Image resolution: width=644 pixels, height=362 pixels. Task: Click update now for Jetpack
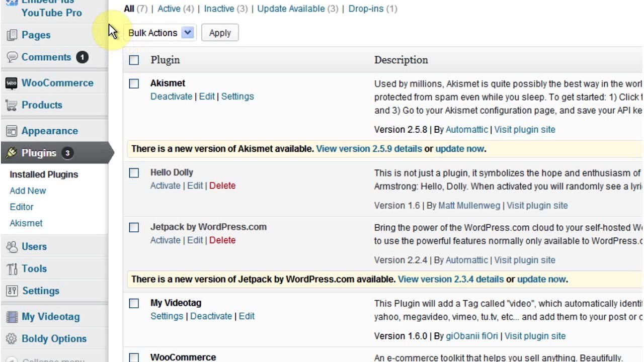tap(541, 279)
